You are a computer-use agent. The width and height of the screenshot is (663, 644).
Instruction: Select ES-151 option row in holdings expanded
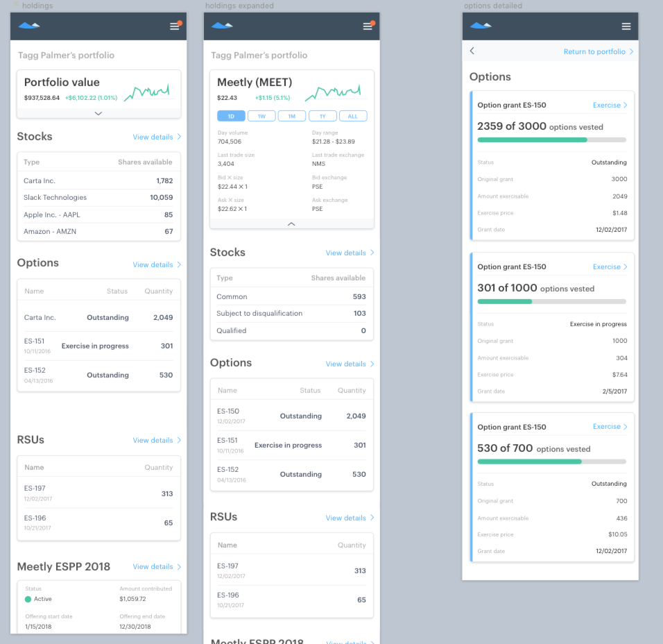coord(291,445)
